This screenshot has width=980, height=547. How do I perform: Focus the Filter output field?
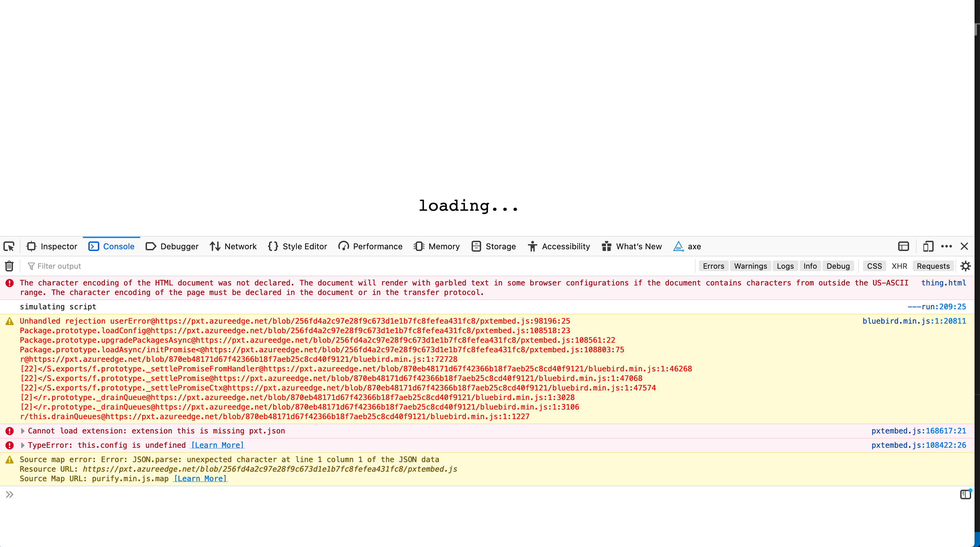click(x=358, y=266)
